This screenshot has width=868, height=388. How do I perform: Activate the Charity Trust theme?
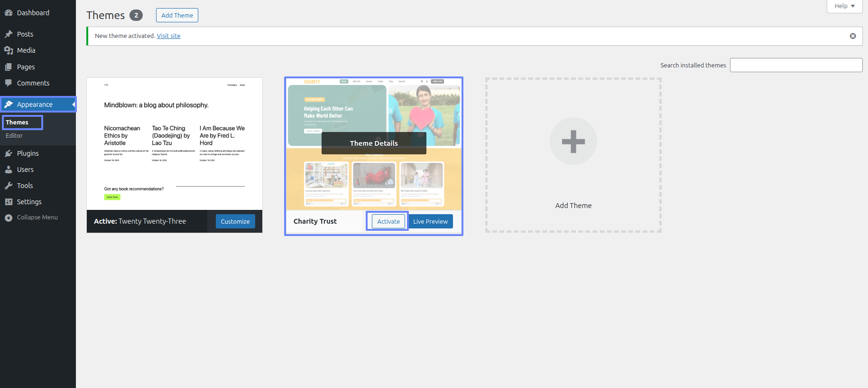click(388, 221)
